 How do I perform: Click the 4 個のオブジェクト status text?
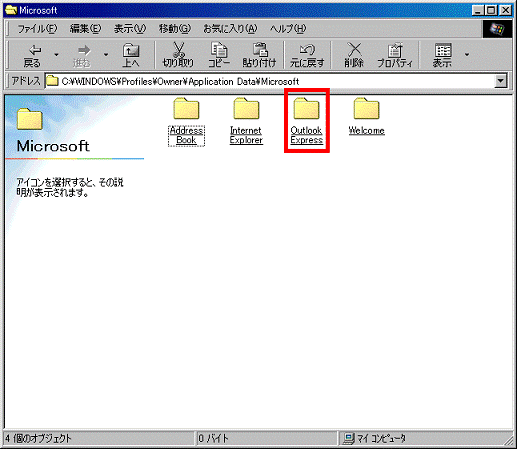point(38,438)
